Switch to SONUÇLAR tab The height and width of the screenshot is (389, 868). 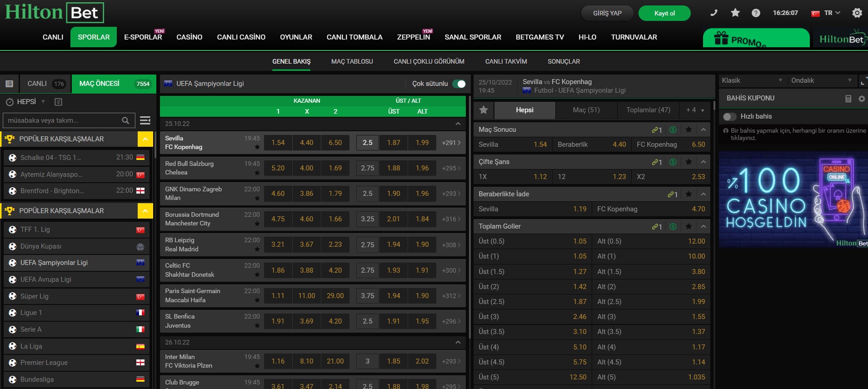[x=564, y=61]
